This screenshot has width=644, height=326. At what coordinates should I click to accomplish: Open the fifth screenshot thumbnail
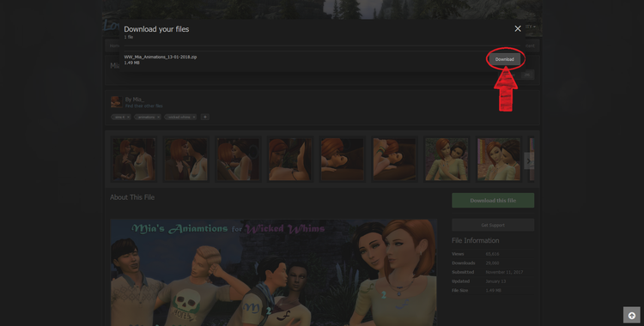click(x=342, y=160)
